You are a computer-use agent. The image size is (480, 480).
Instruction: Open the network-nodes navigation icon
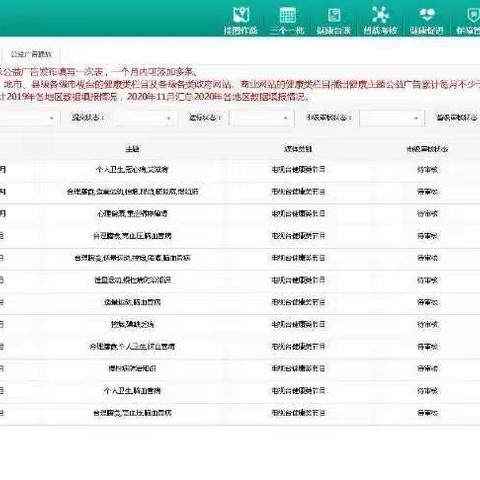[380, 15]
